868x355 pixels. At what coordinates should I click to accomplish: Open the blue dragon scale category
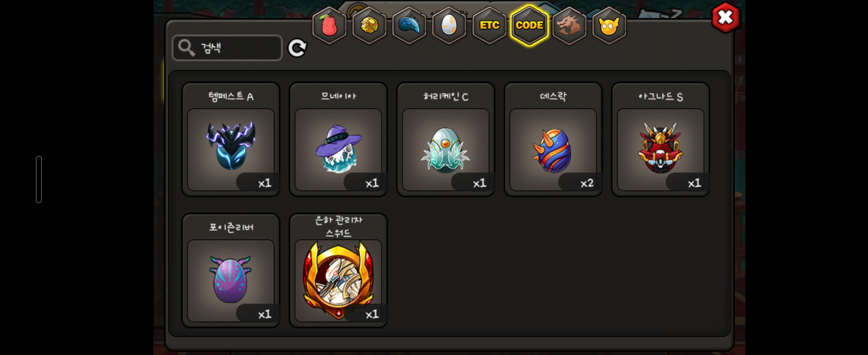[409, 26]
